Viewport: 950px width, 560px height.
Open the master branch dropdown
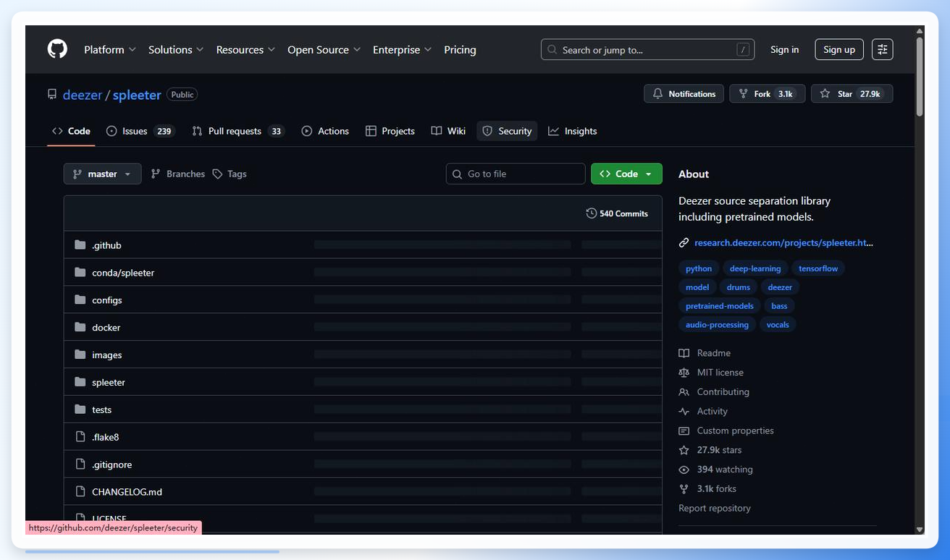tap(102, 174)
